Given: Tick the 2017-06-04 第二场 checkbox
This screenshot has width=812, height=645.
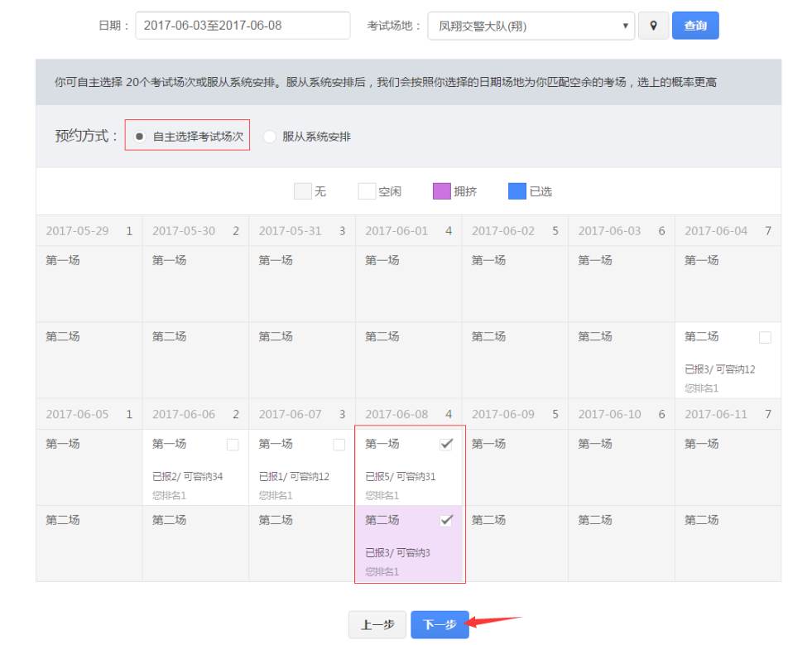Looking at the screenshot, I should (x=765, y=337).
